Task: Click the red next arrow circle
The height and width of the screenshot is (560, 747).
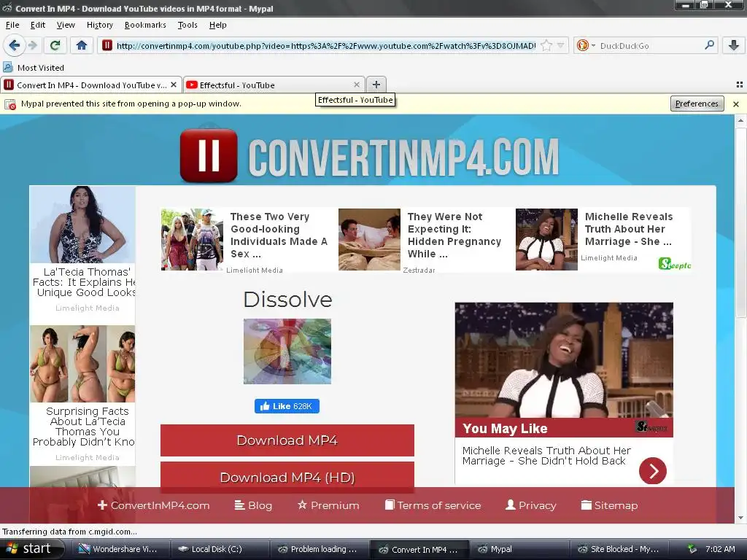Action: [653, 470]
